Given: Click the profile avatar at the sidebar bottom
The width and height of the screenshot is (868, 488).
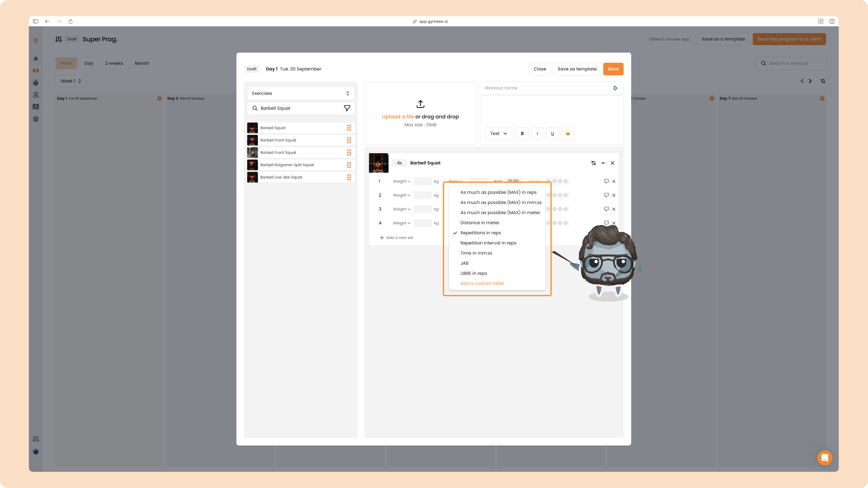Looking at the screenshot, I should (36, 452).
